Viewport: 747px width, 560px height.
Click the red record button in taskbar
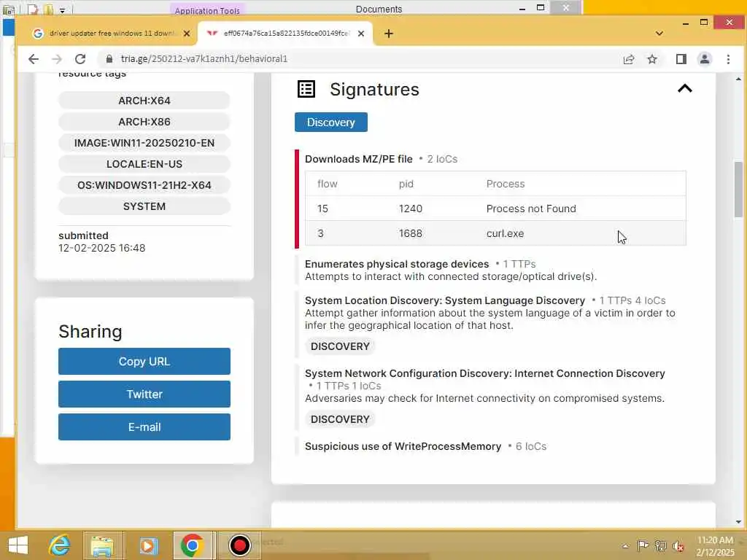coord(239,545)
